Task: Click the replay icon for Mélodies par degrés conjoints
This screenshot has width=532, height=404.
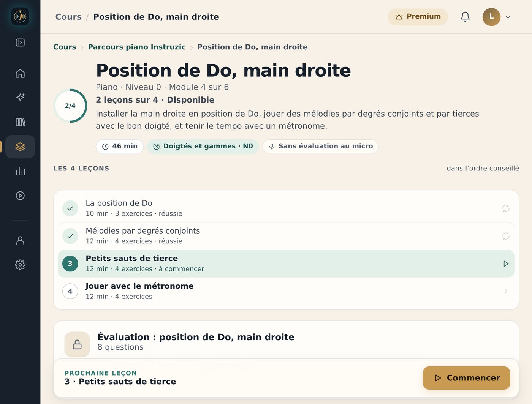Action: (x=506, y=236)
